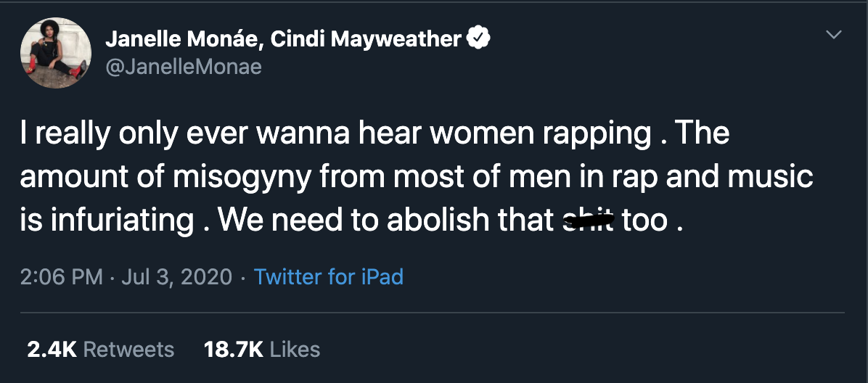Screen dimensions: 868x383
Task: Click the scribbled-out word in the tweet
Action: (589, 221)
